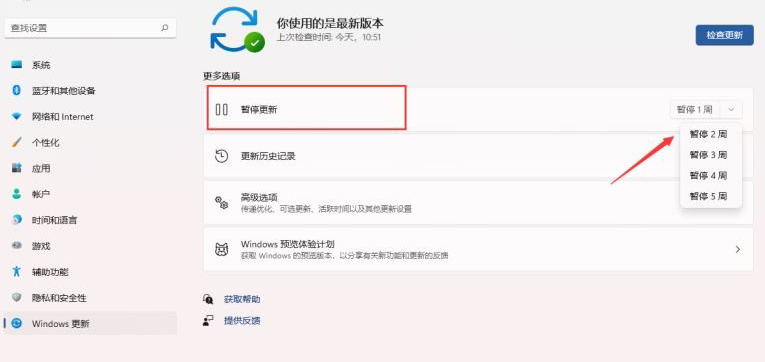Click the 暂停更新 label
The image size is (765, 362).
[259, 110]
